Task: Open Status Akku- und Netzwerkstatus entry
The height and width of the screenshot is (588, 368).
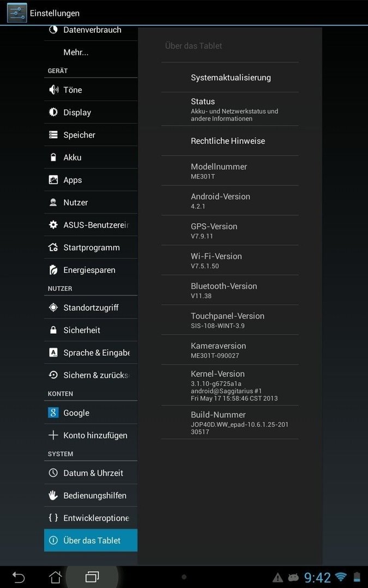Action: click(230, 109)
